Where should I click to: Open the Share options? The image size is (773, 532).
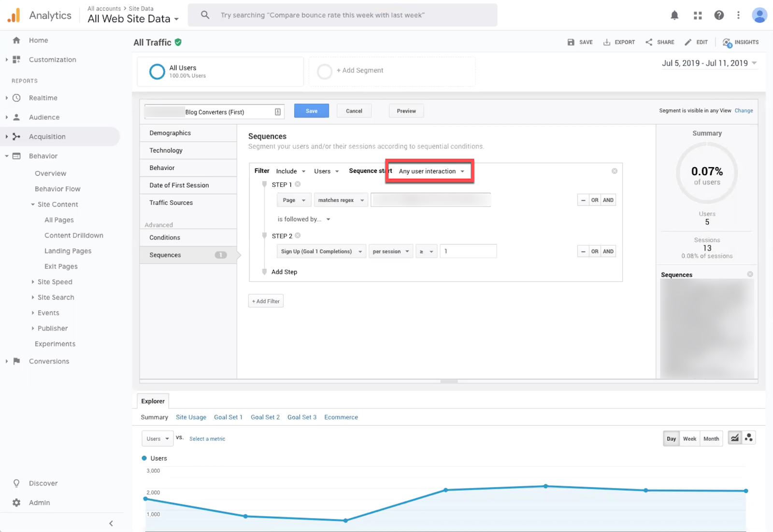(x=660, y=42)
